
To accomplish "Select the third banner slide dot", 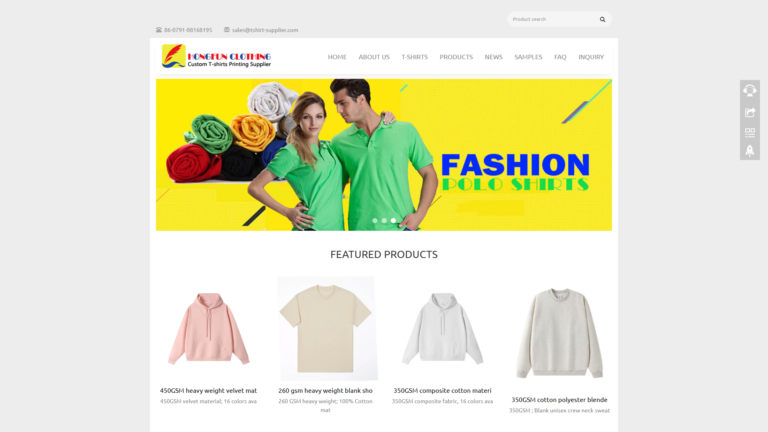I will point(393,220).
